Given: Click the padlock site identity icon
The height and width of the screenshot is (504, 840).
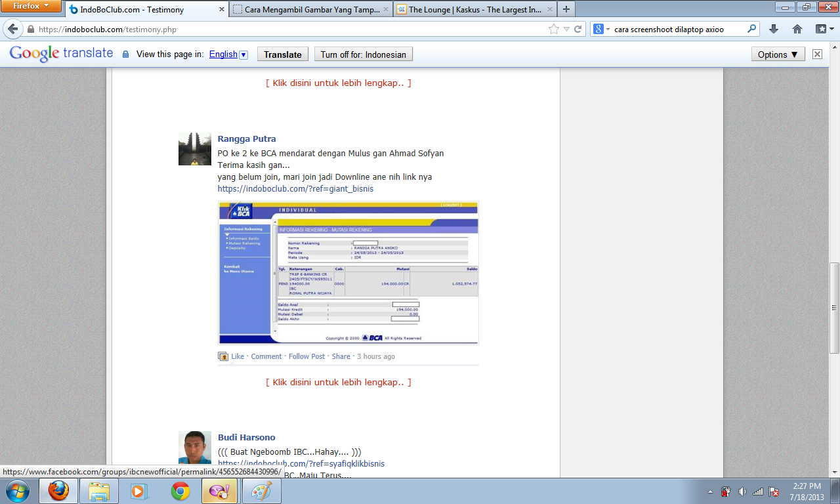Looking at the screenshot, I should click(30, 30).
